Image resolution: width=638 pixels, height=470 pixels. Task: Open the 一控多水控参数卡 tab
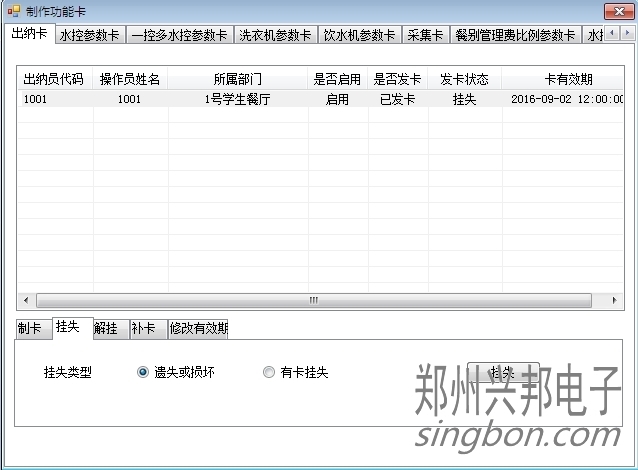click(180, 35)
